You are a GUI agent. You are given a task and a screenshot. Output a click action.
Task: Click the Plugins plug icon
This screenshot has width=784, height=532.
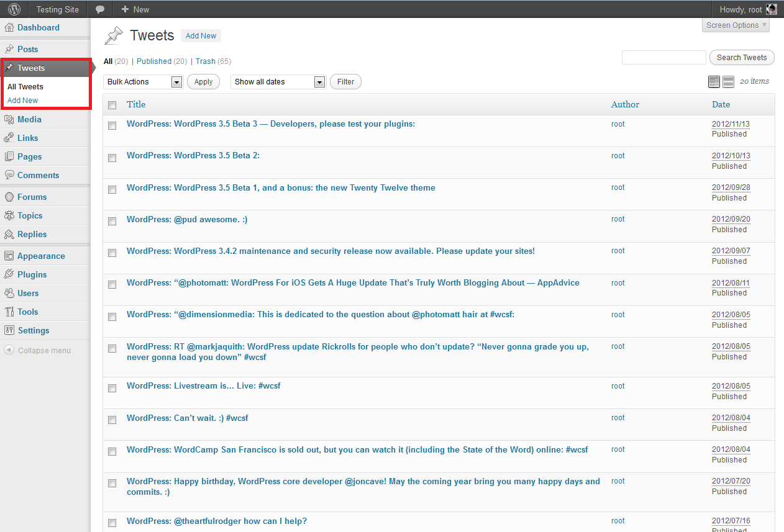pyautogui.click(x=9, y=274)
